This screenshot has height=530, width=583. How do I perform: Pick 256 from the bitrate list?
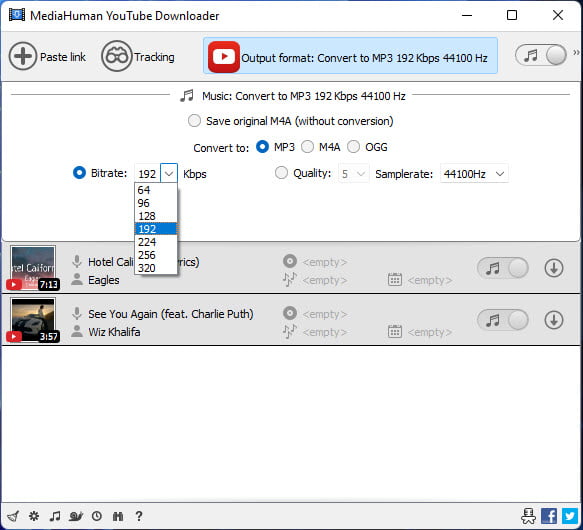point(155,255)
